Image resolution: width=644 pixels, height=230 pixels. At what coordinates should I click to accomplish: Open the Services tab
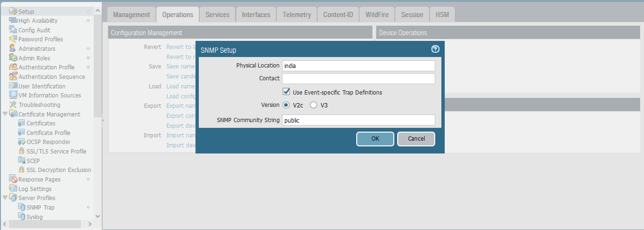217,15
